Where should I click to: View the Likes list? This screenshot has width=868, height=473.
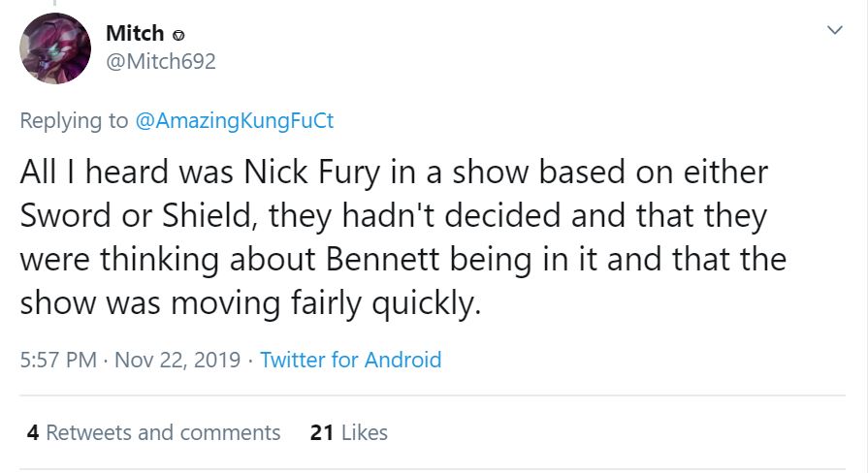pos(364,432)
